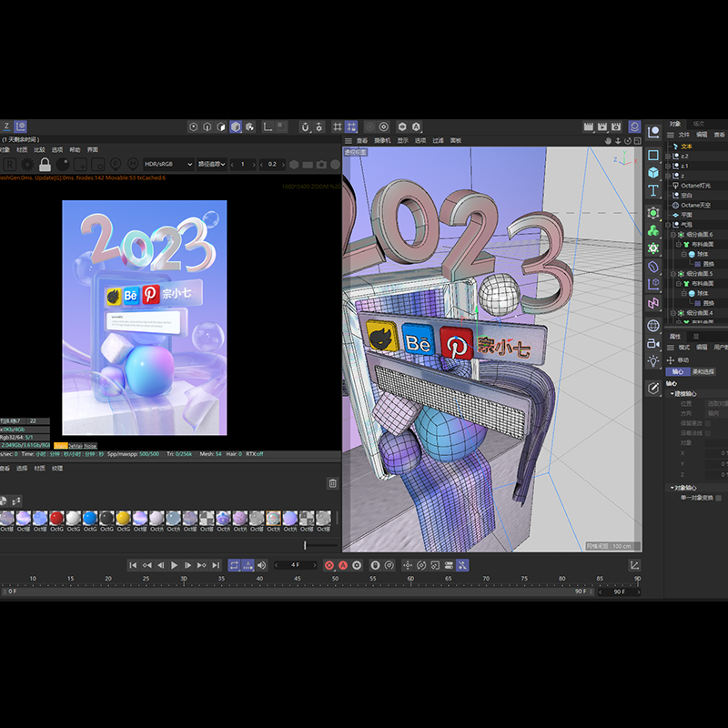Click the pen edit icon in the tool palette
Viewport: 728px width, 728px height.
653,389
